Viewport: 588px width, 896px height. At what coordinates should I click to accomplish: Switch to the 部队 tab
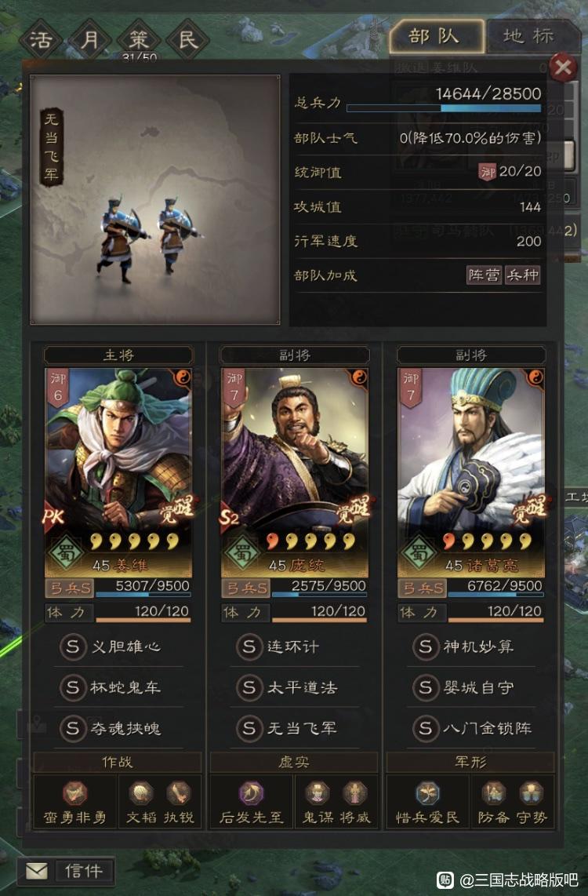click(436, 36)
